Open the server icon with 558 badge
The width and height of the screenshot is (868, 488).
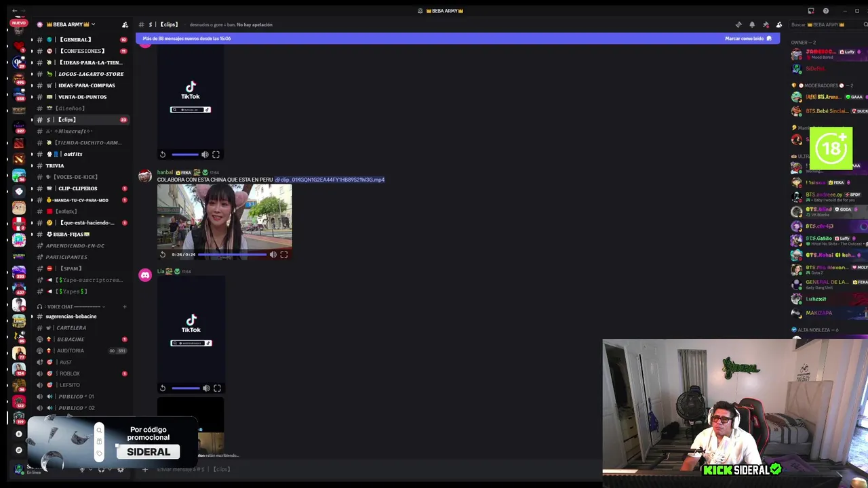tap(19, 94)
